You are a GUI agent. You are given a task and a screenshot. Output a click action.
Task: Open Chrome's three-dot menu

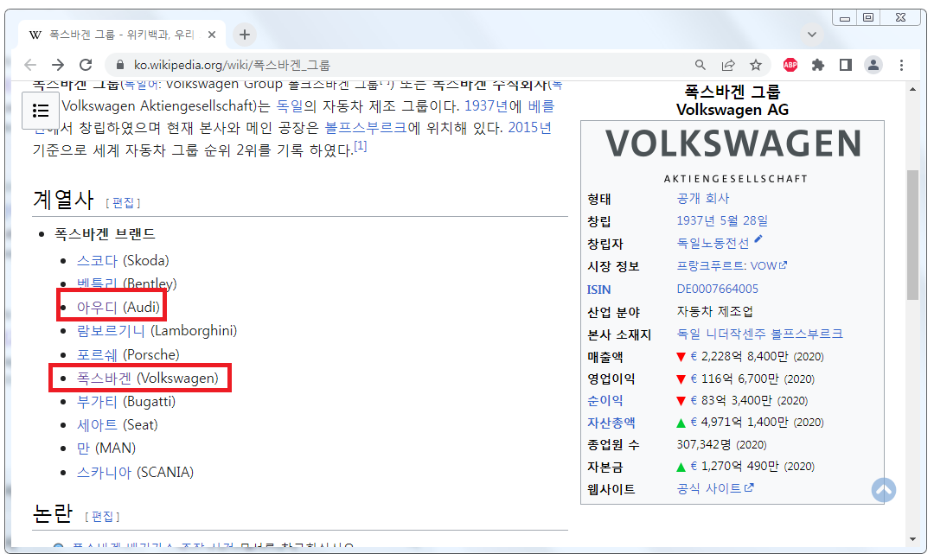[x=901, y=65]
